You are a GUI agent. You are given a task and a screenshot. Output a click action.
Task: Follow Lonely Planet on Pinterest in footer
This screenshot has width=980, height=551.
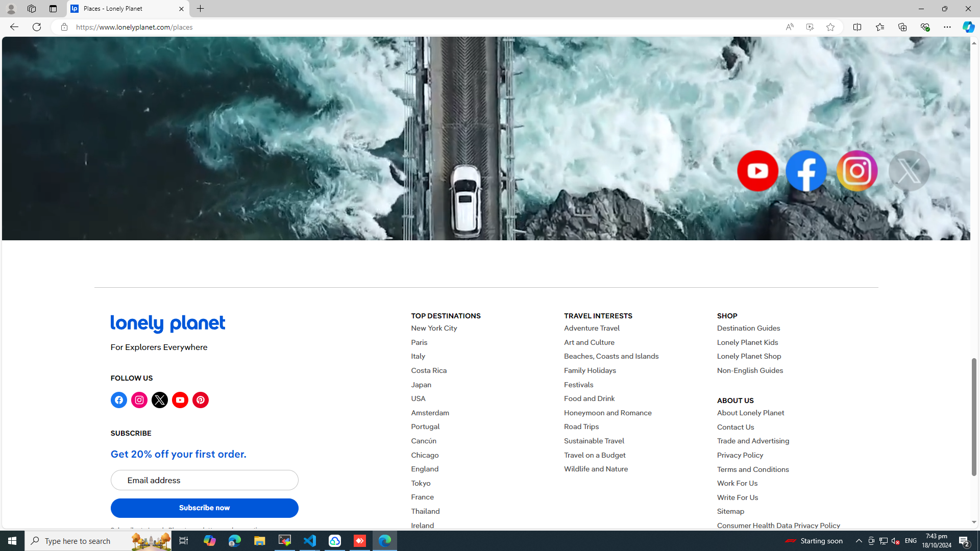click(x=201, y=400)
